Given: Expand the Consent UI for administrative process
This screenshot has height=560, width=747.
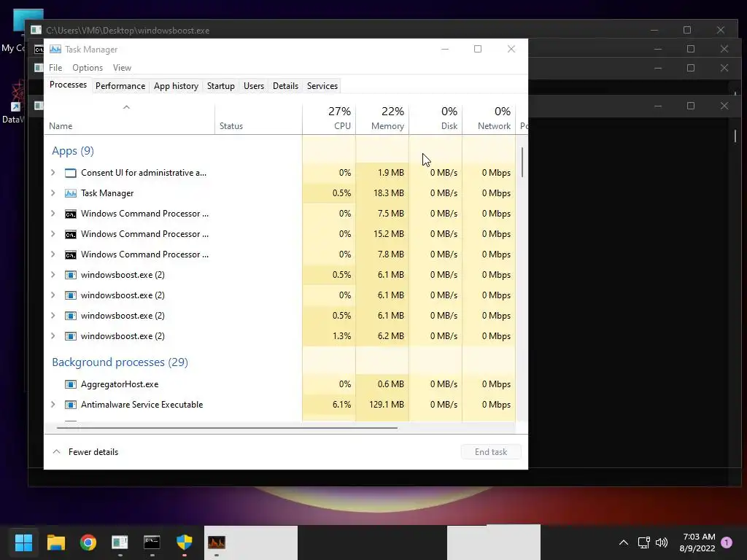Looking at the screenshot, I should coord(53,172).
